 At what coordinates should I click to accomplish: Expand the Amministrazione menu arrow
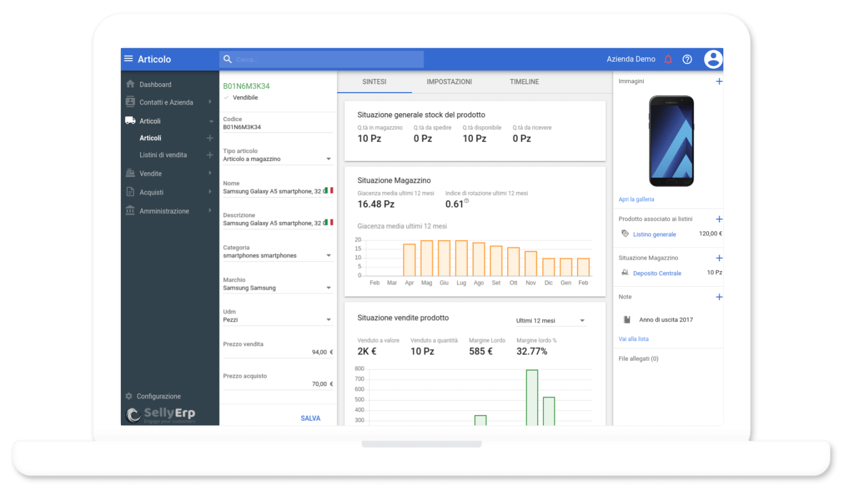coord(210,210)
